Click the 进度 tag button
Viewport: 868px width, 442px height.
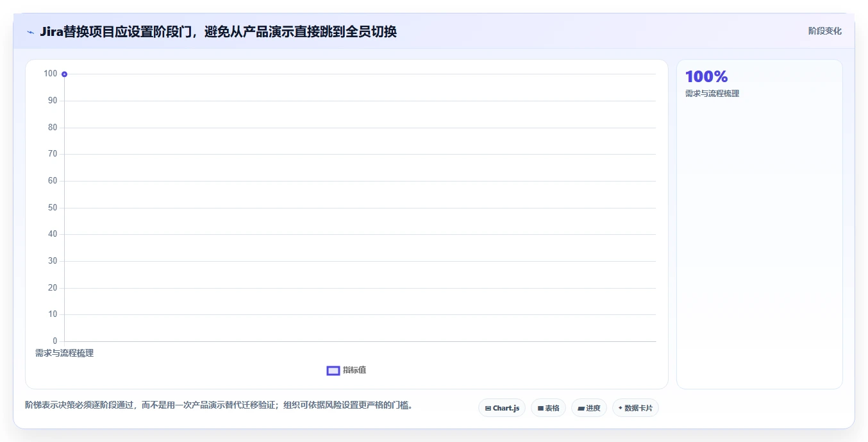[589, 408]
